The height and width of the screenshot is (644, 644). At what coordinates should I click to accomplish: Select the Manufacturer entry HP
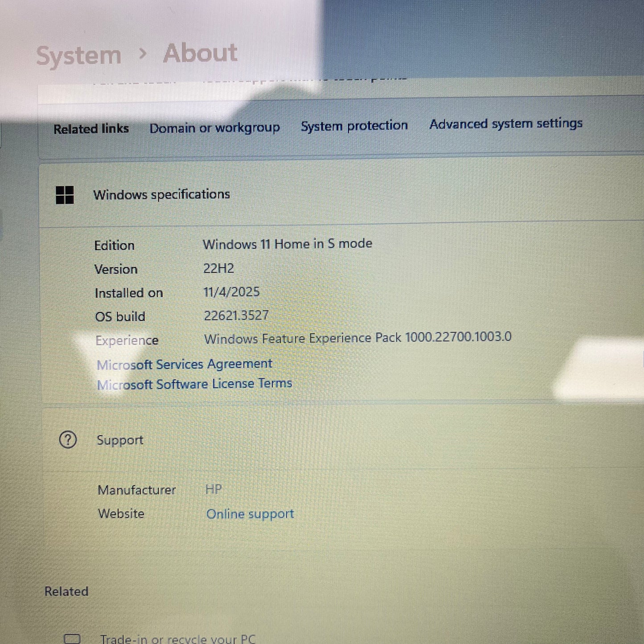coord(213,489)
